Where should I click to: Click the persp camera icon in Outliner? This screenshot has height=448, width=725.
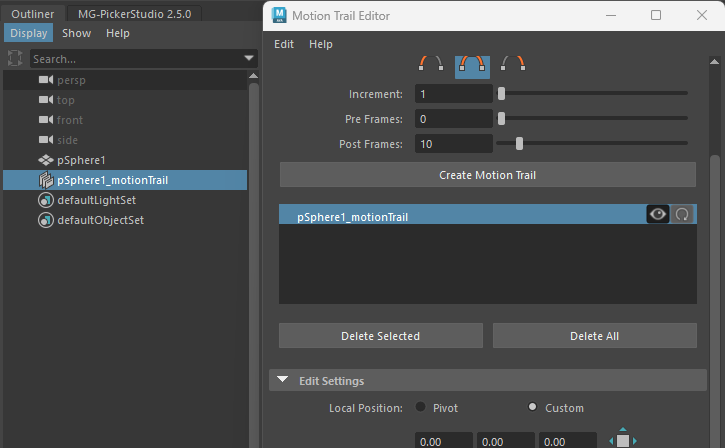click(46, 80)
